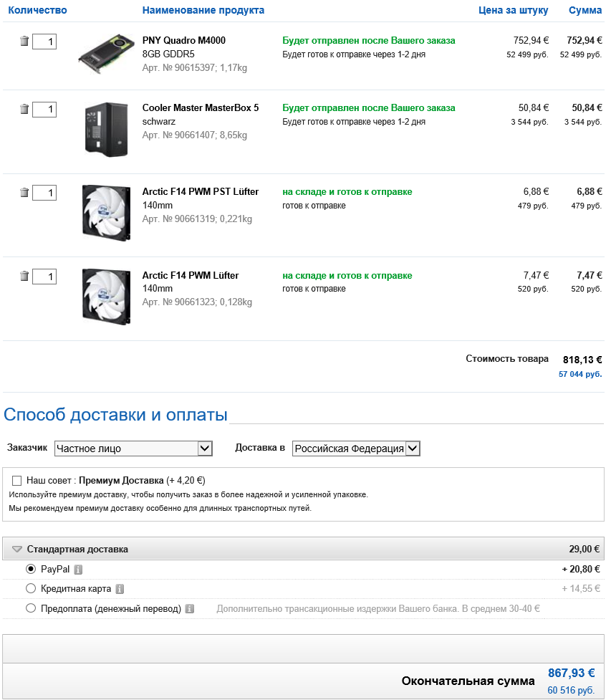Click trash icon for Arctic F14 PWM PST Lüfter
The width and height of the screenshot is (606, 700).
click(x=24, y=193)
